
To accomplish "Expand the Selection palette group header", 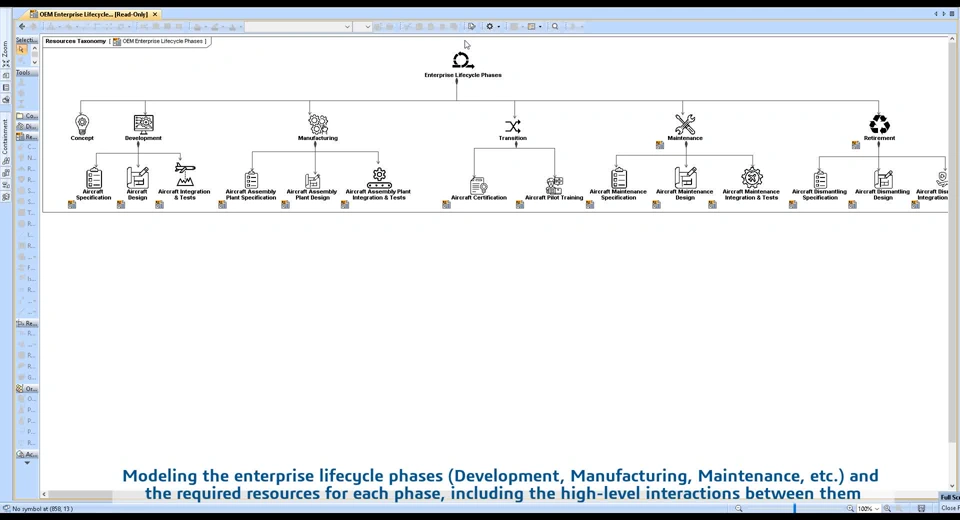I will [27, 40].
